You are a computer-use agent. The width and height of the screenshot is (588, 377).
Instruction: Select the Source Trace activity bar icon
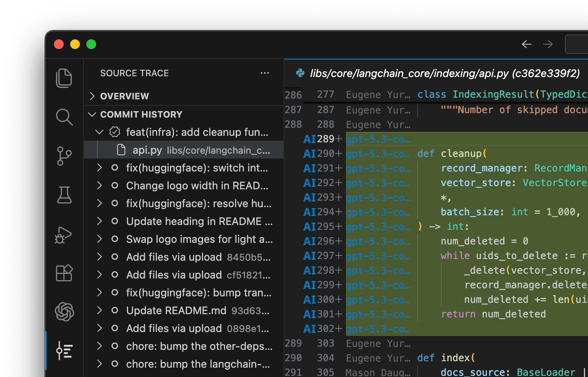coord(64,351)
